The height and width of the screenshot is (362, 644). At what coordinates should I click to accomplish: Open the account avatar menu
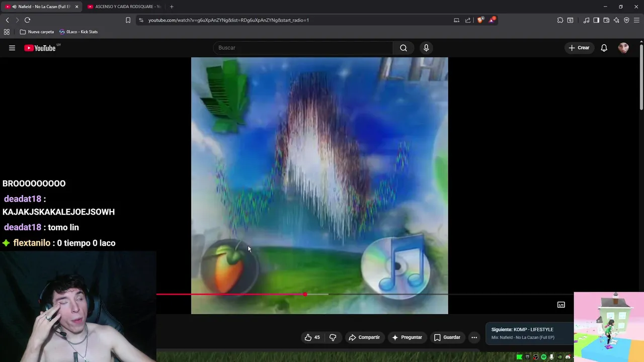pyautogui.click(x=623, y=48)
